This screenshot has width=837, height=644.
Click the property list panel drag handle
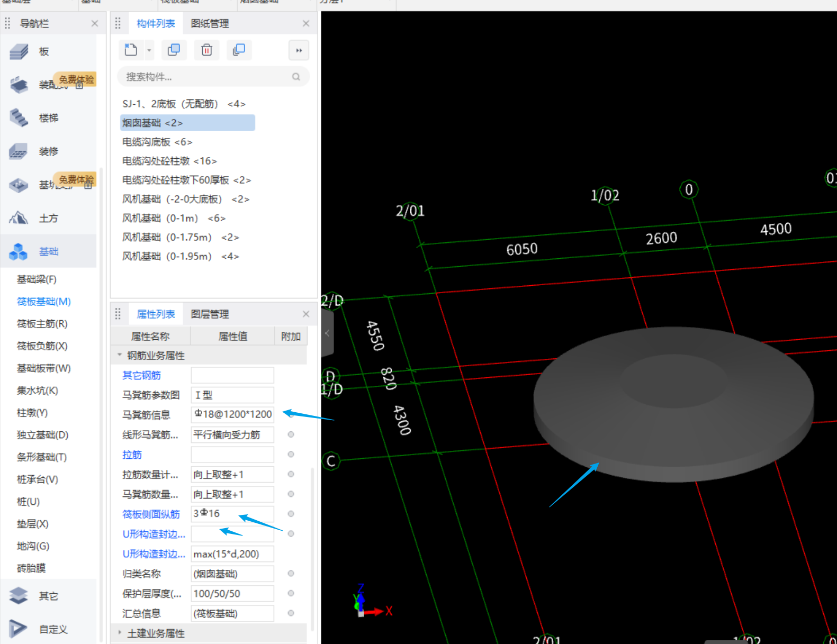click(x=118, y=314)
